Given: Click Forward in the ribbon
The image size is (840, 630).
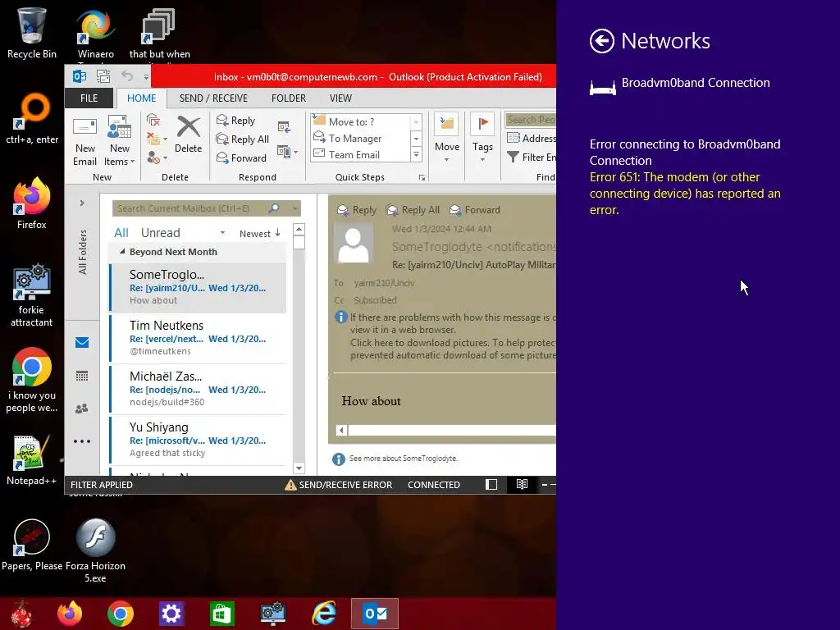Looking at the screenshot, I should pyautogui.click(x=241, y=158).
